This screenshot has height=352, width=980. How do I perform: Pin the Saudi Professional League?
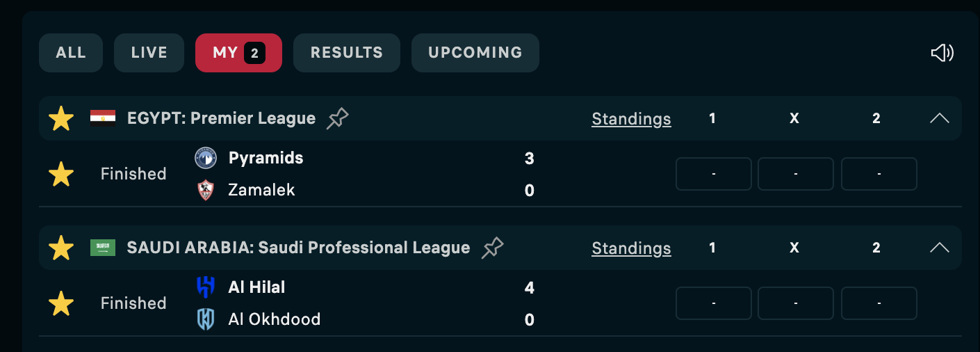click(493, 248)
